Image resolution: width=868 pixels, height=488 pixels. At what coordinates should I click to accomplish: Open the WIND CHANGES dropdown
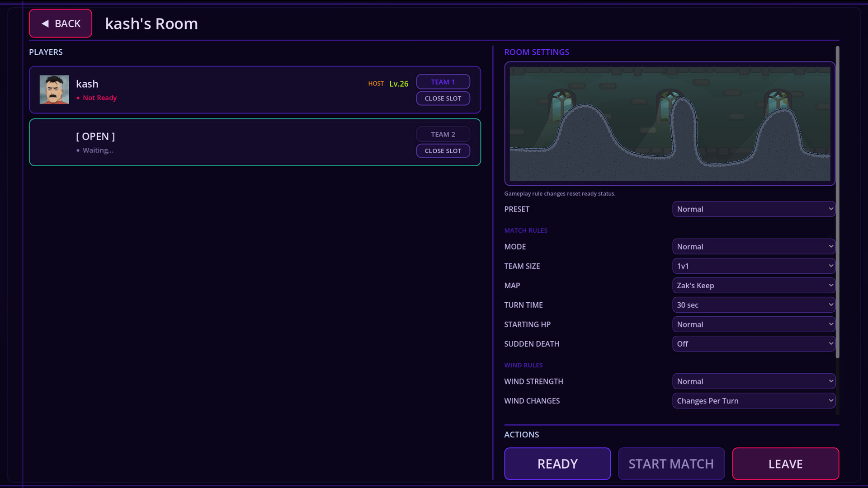point(753,400)
